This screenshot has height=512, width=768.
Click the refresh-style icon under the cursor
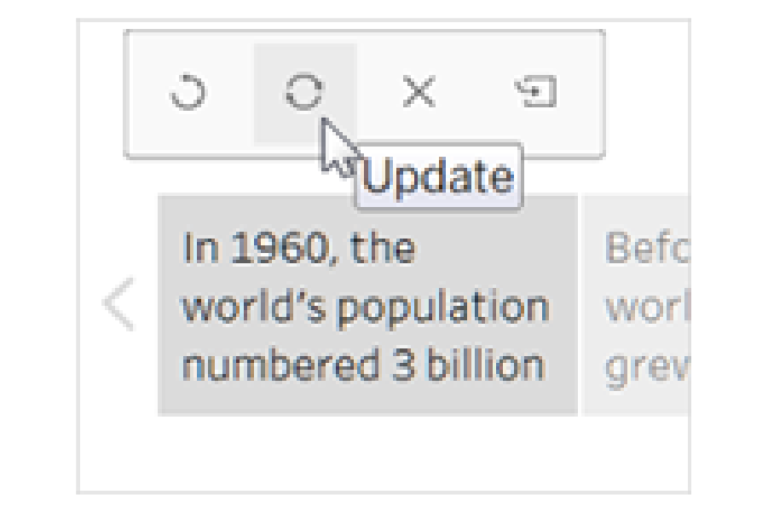[304, 93]
